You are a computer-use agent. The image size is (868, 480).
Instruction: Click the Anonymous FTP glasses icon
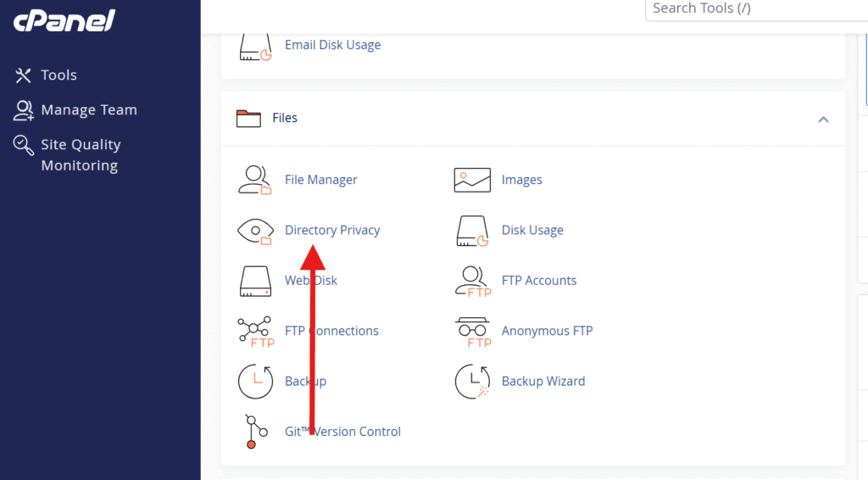pos(473,332)
